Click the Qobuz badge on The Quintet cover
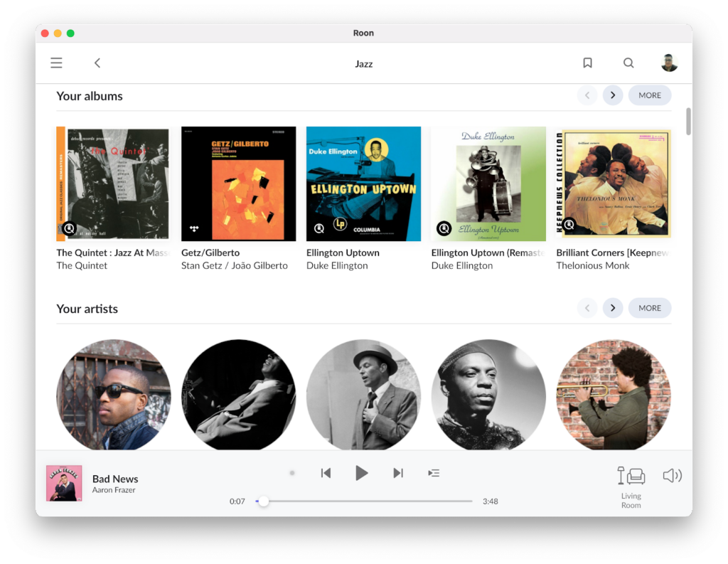Viewport: 728px width, 564px height. point(69,228)
